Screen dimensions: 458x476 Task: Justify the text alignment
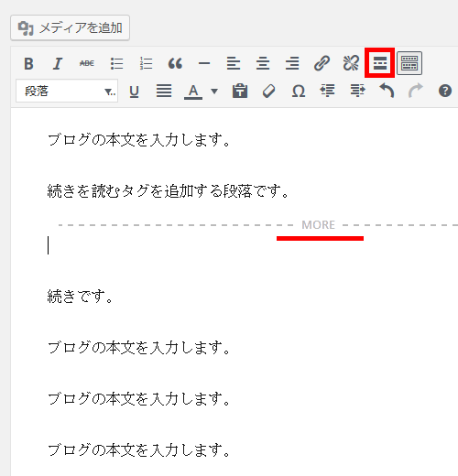click(x=164, y=91)
